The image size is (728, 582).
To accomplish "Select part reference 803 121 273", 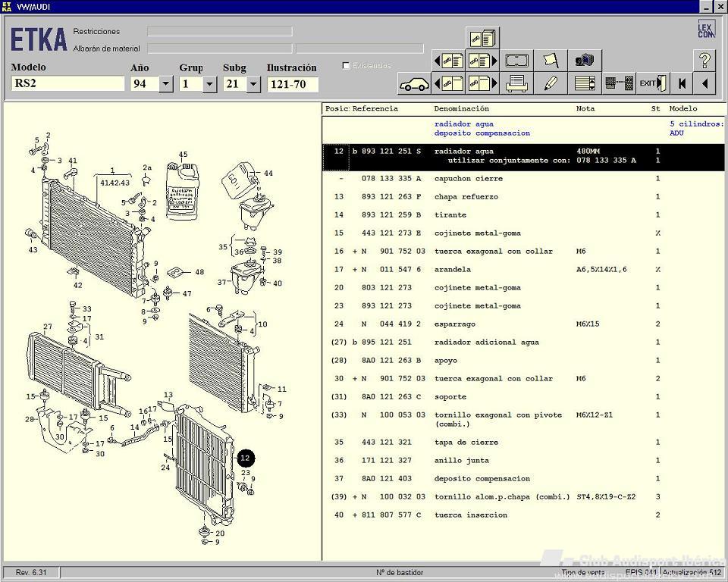I will [387, 288].
